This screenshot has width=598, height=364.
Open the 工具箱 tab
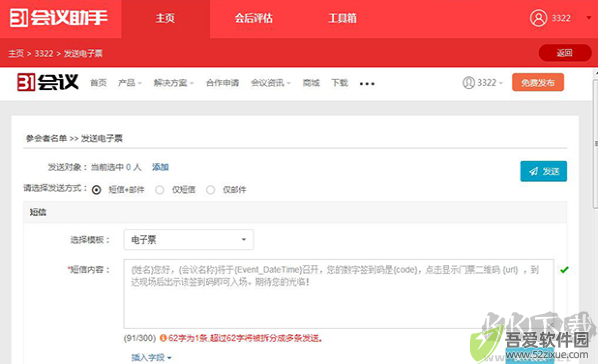coord(342,18)
